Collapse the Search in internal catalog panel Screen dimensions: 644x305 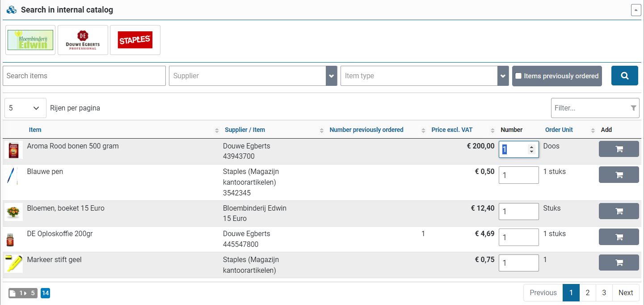tap(636, 10)
